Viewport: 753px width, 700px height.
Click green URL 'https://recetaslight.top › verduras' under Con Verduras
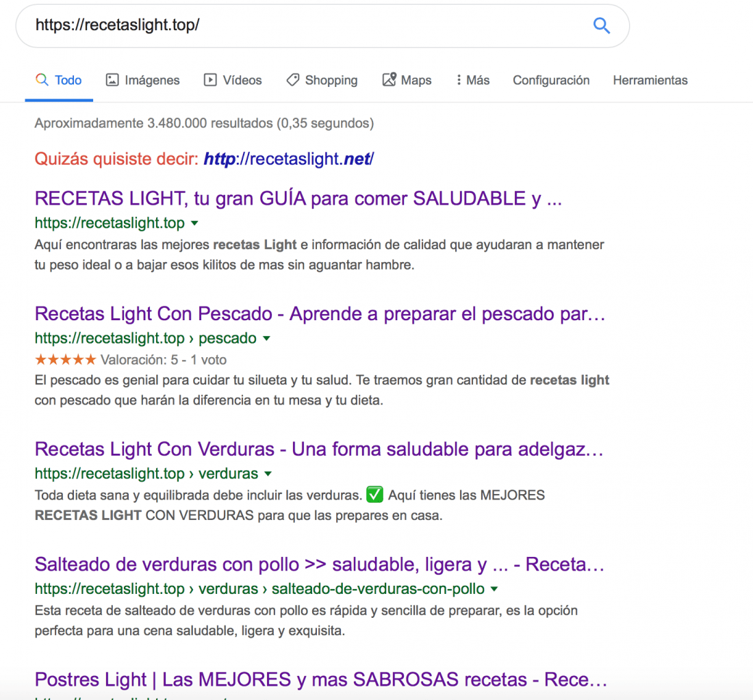click(x=146, y=474)
